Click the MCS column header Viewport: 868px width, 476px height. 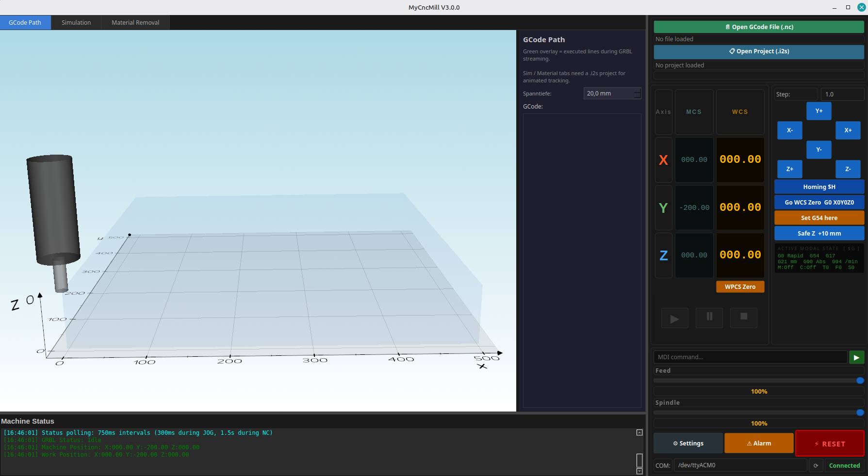point(694,112)
